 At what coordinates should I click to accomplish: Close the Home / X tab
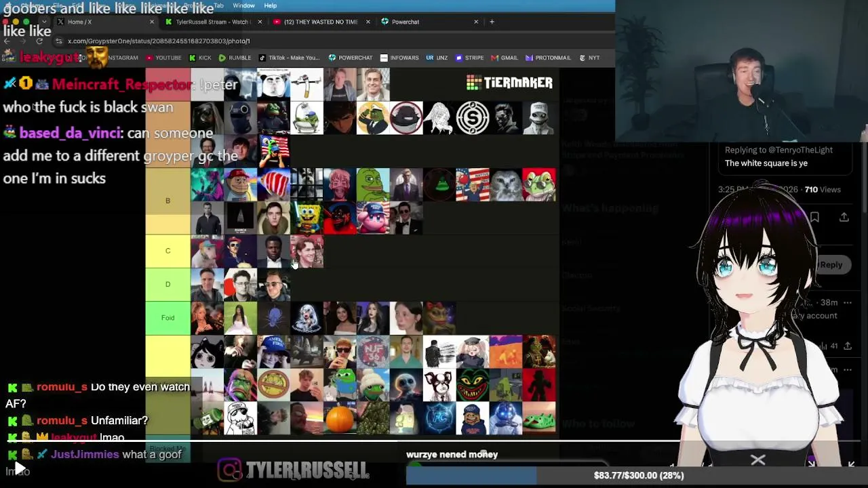151,22
